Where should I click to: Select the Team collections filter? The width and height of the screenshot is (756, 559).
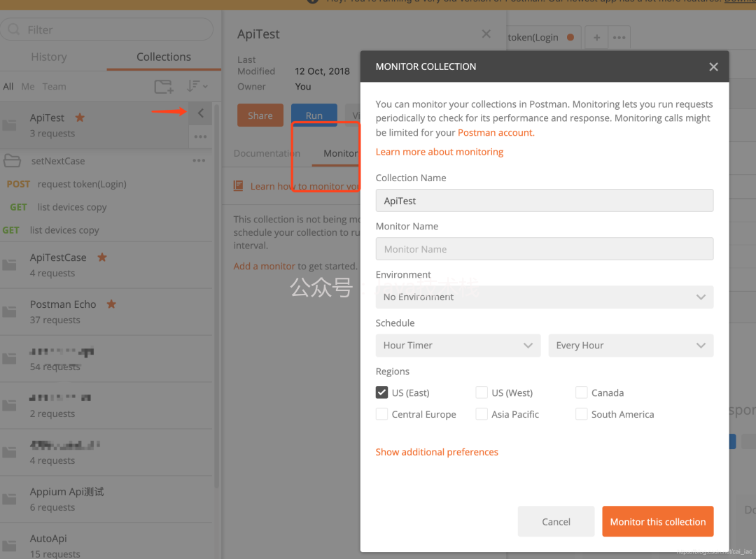[54, 87]
